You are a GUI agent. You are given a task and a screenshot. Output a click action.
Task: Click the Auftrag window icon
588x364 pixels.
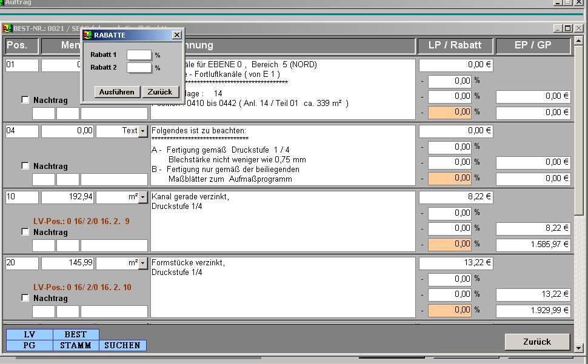(2, 2)
